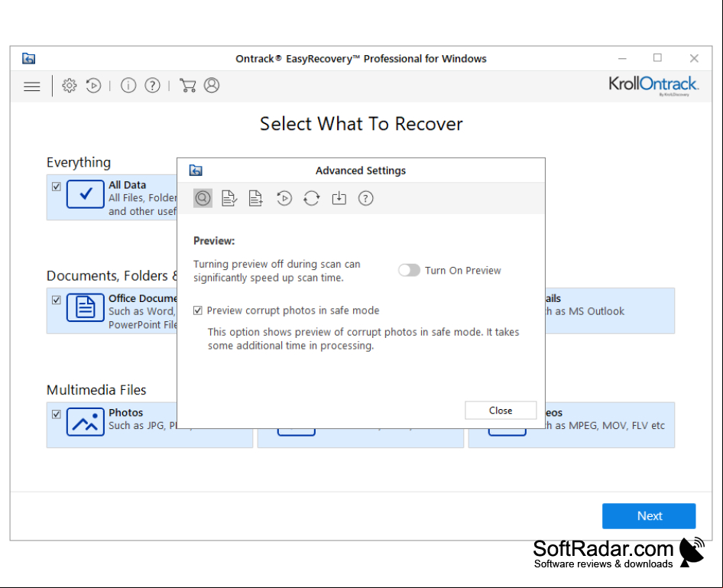Open the help question mark in main toolbar
This screenshot has width=723, height=588.
pyautogui.click(x=153, y=86)
